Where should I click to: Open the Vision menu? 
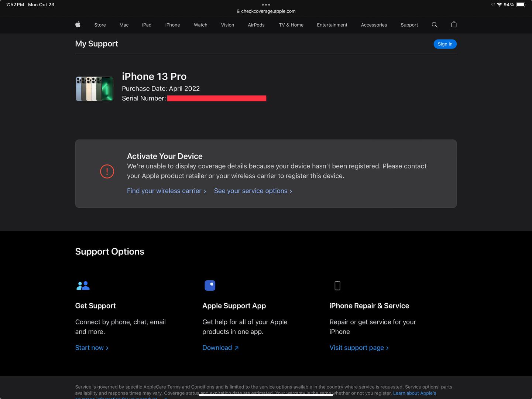pyautogui.click(x=227, y=25)
